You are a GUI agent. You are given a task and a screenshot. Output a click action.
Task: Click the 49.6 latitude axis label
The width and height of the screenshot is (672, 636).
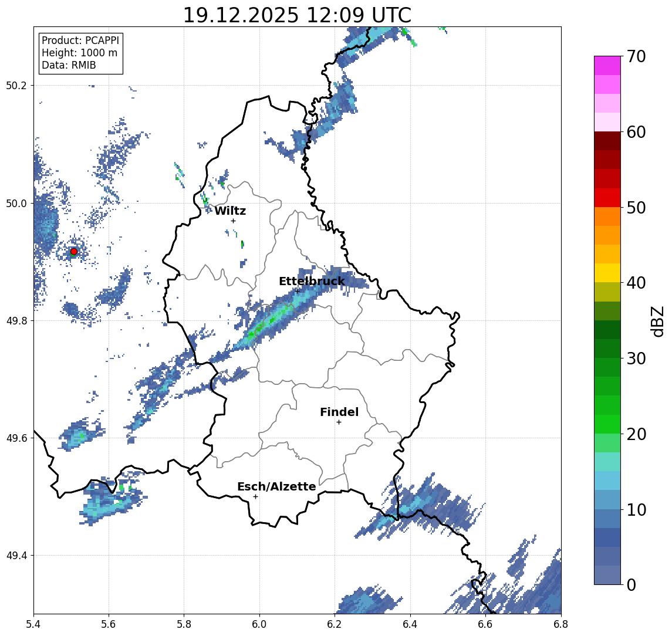tap(16, 438)
